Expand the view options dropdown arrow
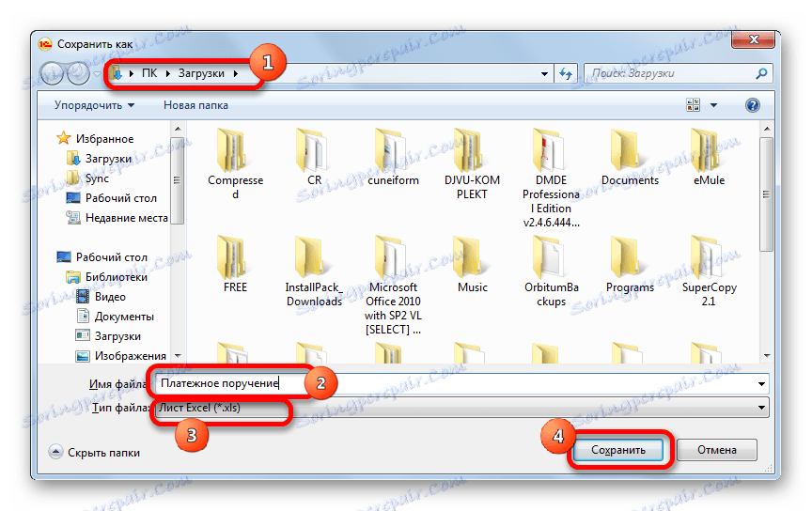Viewport: 812px width, 511px height. [x=713, y=105]
